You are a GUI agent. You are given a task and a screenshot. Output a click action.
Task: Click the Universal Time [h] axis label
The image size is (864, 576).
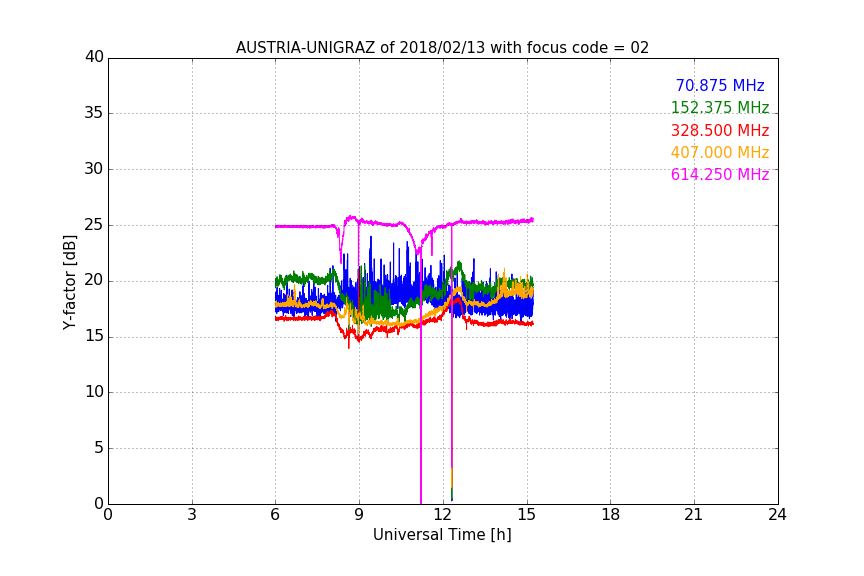(442, 535)
